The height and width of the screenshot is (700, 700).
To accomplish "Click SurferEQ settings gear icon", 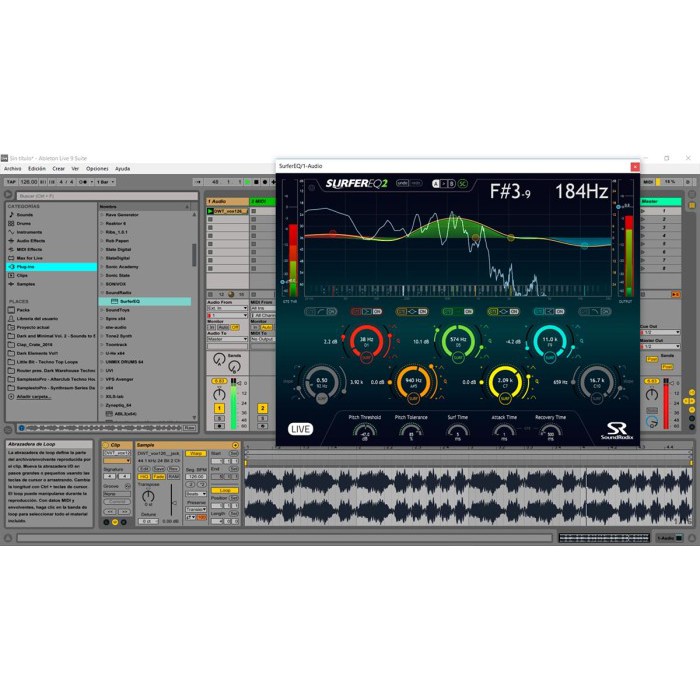I will pos(312,188).
